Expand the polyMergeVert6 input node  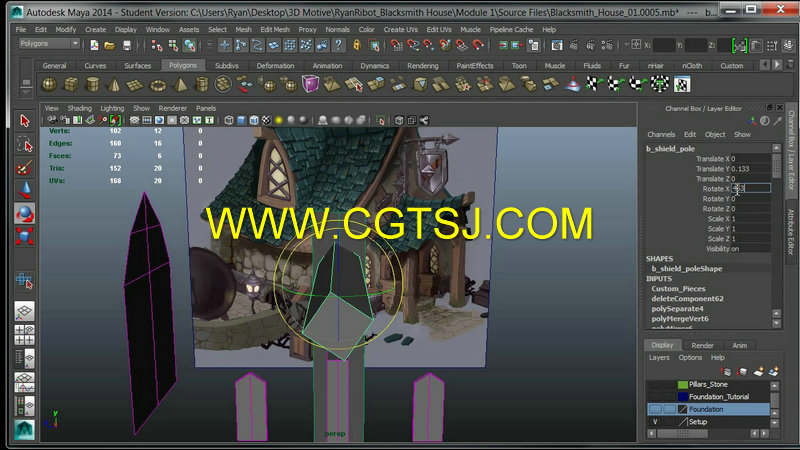[680, 318]
